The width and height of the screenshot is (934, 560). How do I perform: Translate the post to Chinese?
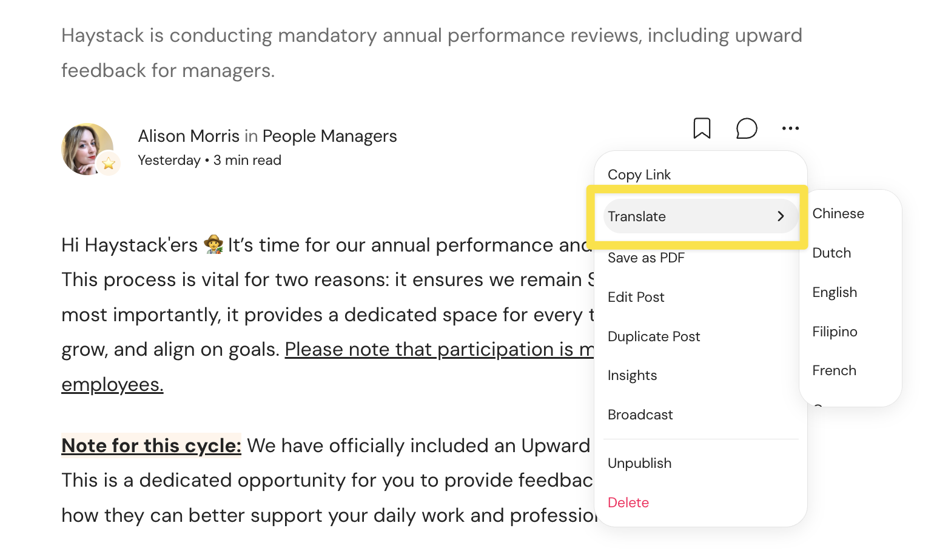[x=838, y=213]
